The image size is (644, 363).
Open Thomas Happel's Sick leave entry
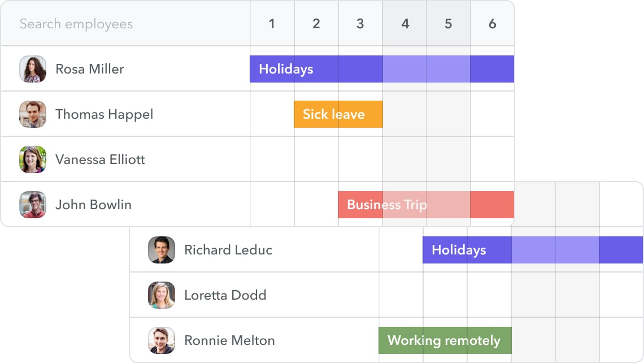tap(338, 114)
